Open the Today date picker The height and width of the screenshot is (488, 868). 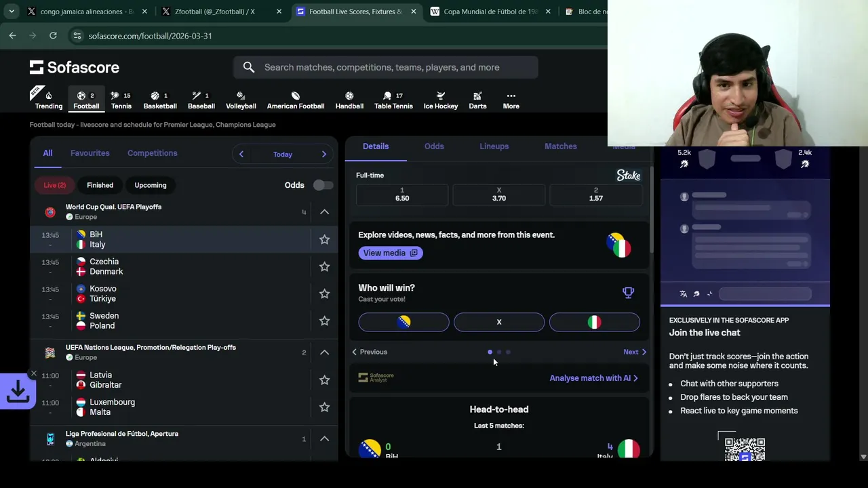click(x=283, y=155)
